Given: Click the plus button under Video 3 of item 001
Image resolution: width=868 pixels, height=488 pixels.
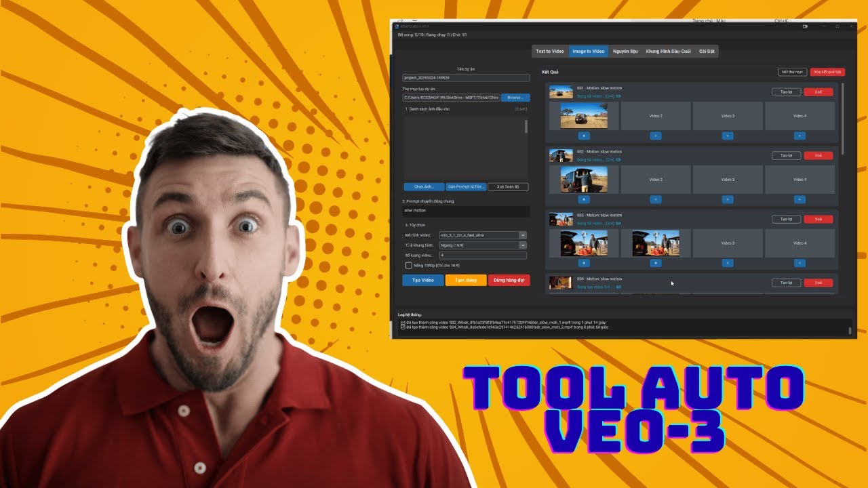Looking at the screenshot, I should coord(728,136).
